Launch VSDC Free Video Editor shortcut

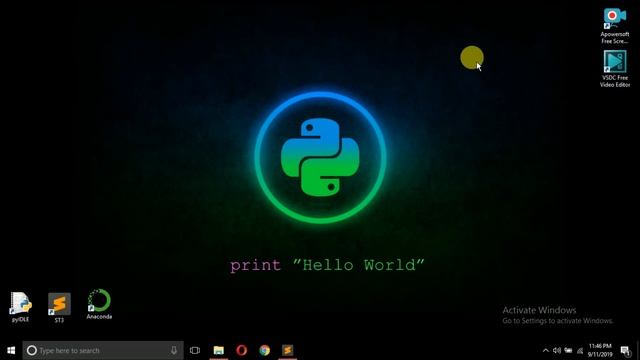pyautogui.click(x=615, y=69)
